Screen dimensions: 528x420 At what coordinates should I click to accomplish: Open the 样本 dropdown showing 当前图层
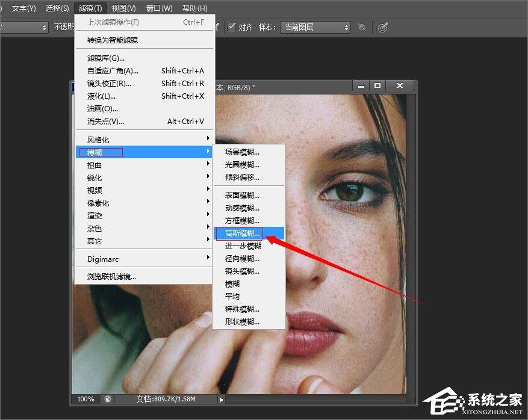315,27
